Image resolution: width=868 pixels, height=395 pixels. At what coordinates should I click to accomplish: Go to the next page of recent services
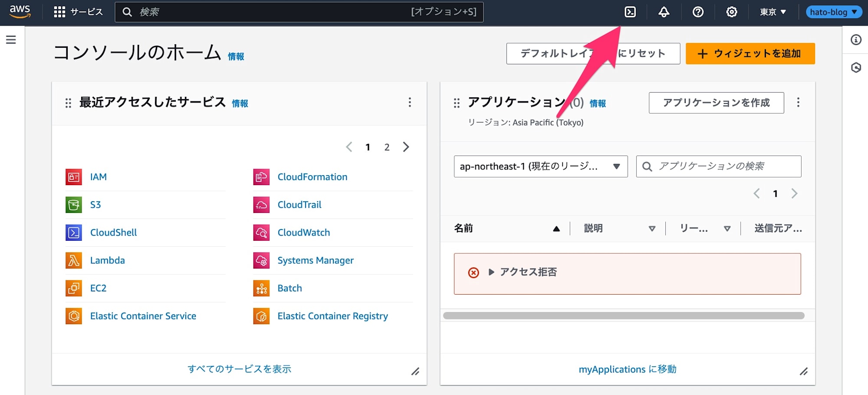coord(406,147)
